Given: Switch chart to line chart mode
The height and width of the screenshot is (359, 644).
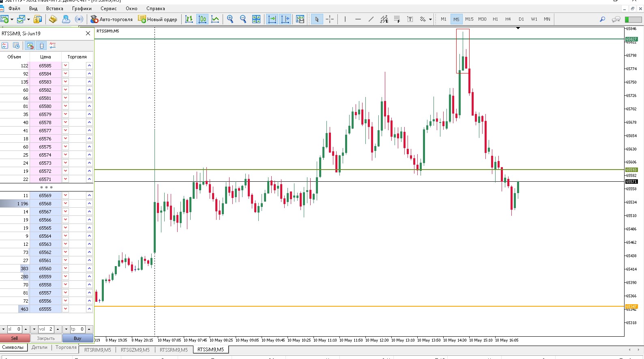Looking at the screenshot, I should tap(215, 19).
